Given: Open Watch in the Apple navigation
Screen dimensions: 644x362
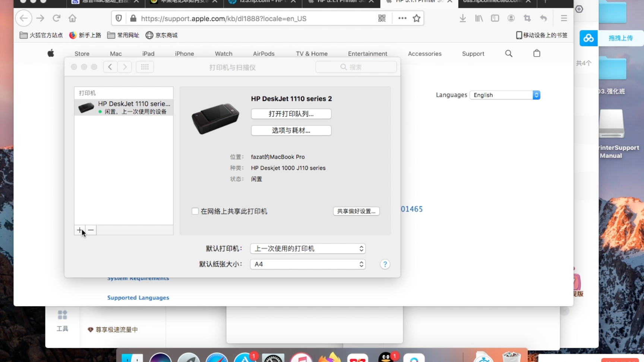Looking at the screenshot, I should [224, 54].
